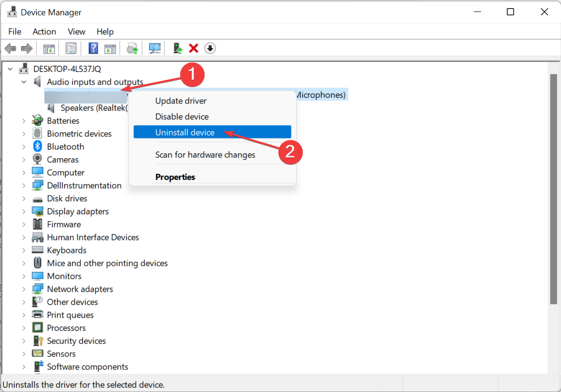
Task: Select the Disk drives label
Action: [x=67, y=198]
